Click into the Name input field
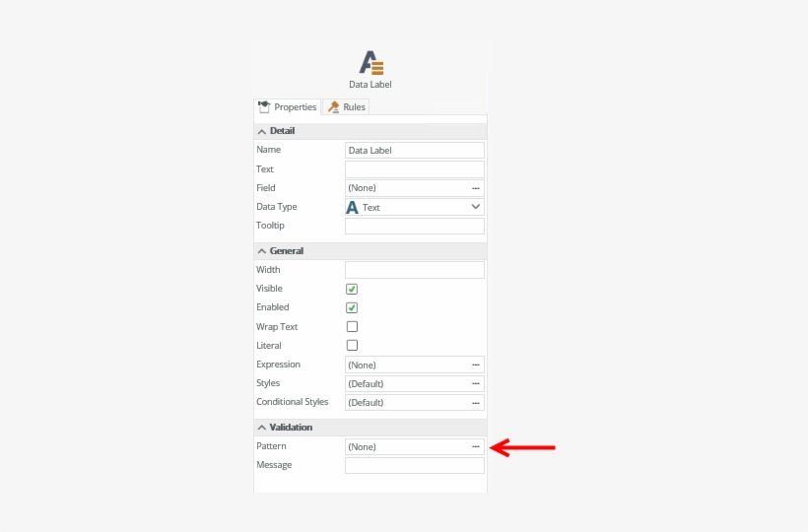Screen dimensions: 808x532 point(414,151)
